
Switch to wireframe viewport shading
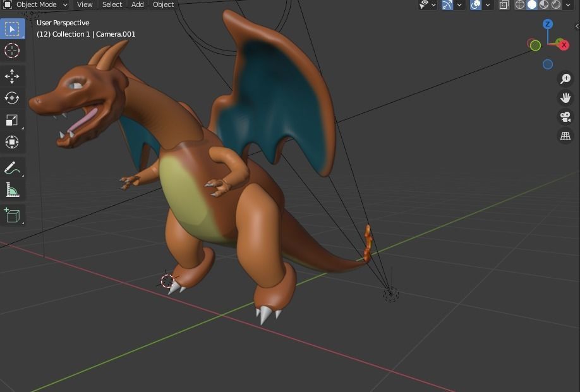point(520,5)
